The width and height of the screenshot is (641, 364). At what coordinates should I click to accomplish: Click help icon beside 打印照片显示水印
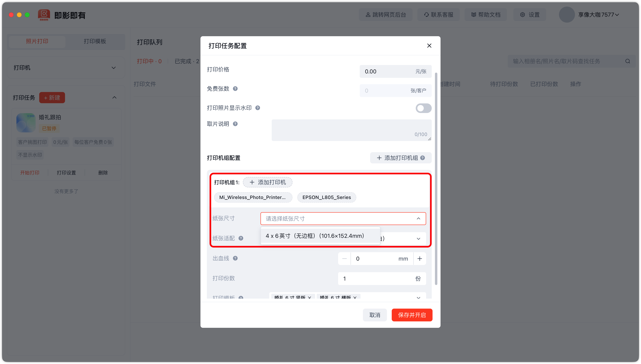click(257, 108)
